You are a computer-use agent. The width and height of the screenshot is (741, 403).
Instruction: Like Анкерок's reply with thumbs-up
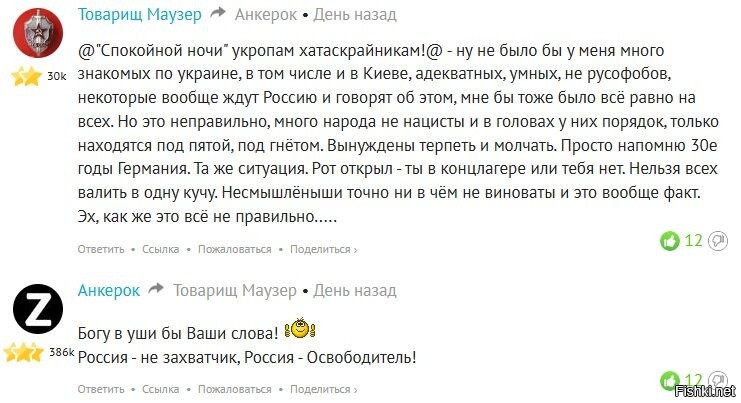click(669, 380)
